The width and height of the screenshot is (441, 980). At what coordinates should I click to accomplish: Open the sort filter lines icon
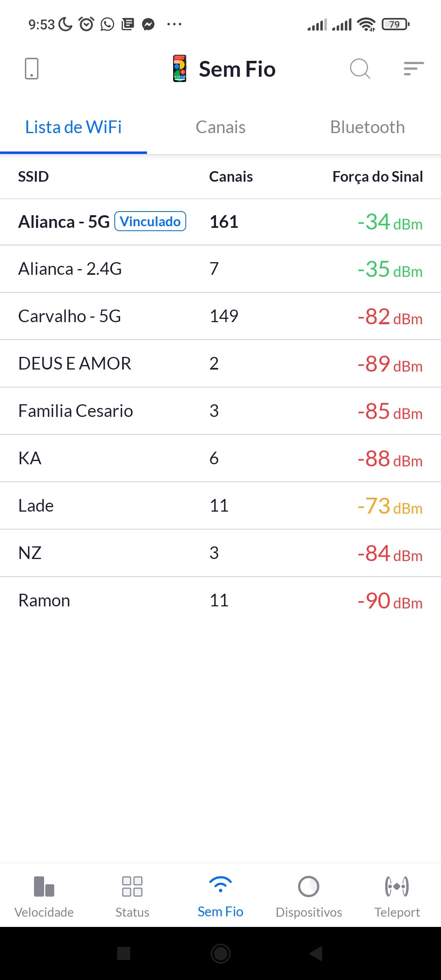(x=413, y=69)
